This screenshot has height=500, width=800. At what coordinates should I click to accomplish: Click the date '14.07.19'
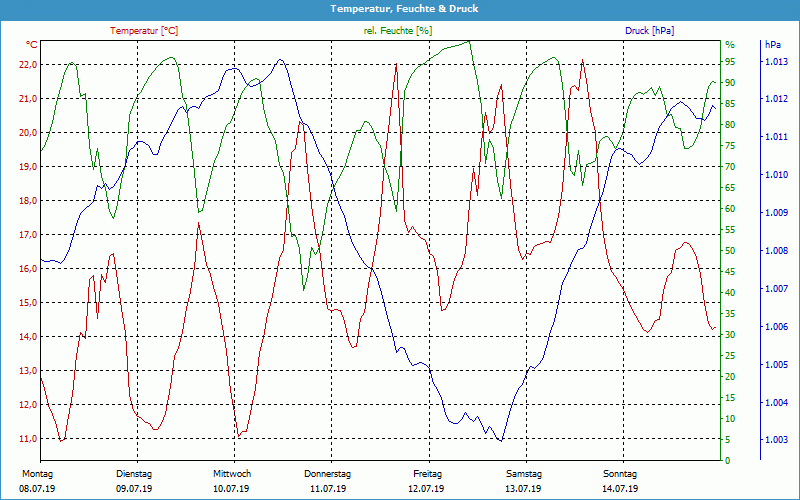pos(620,489)
